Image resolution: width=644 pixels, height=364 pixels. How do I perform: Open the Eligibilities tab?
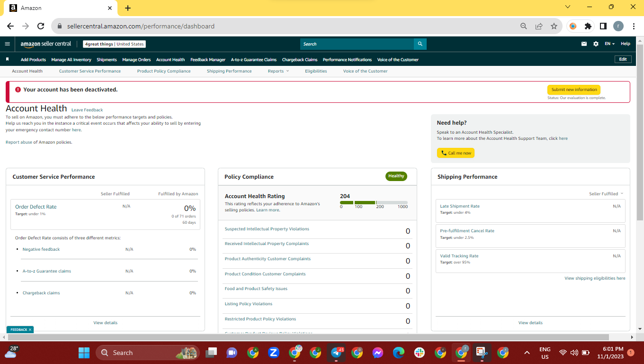coord(316,71)
